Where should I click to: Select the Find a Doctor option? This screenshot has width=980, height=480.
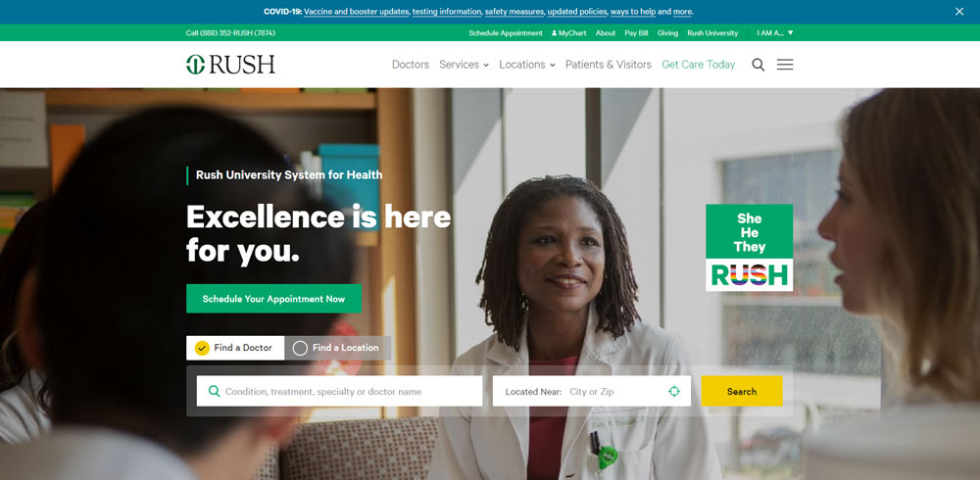click(235, 348)
